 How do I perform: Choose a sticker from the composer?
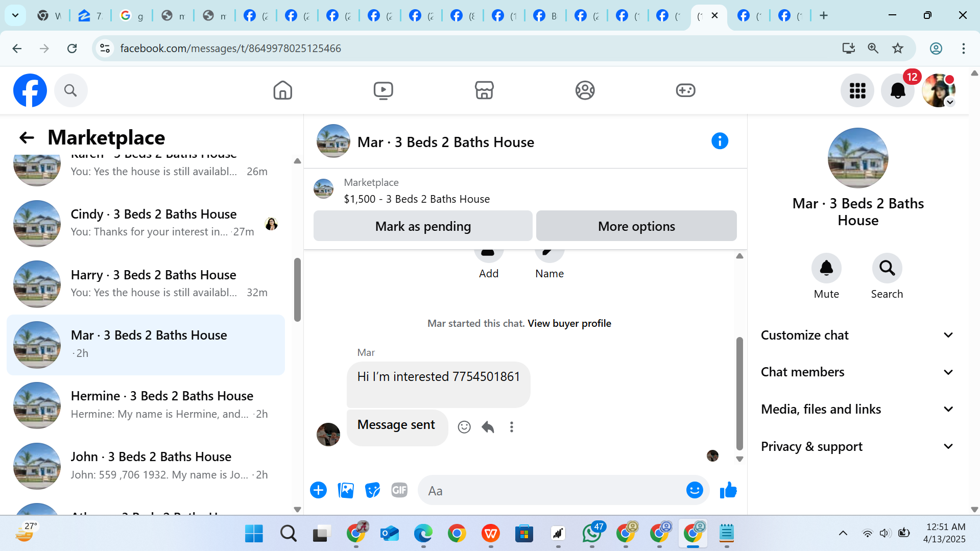point(373,490)
